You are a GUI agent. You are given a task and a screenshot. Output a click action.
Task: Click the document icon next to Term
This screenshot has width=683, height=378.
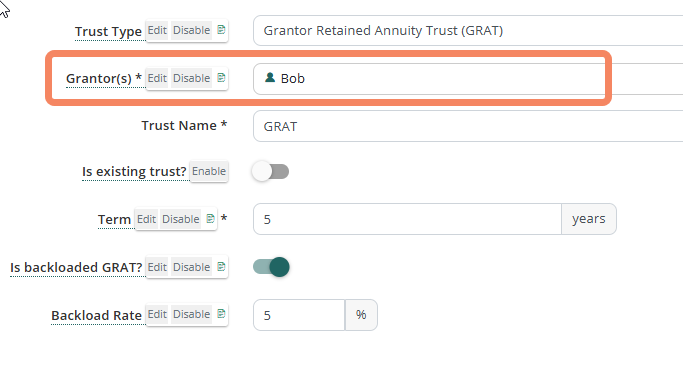(x=210, y=219)
